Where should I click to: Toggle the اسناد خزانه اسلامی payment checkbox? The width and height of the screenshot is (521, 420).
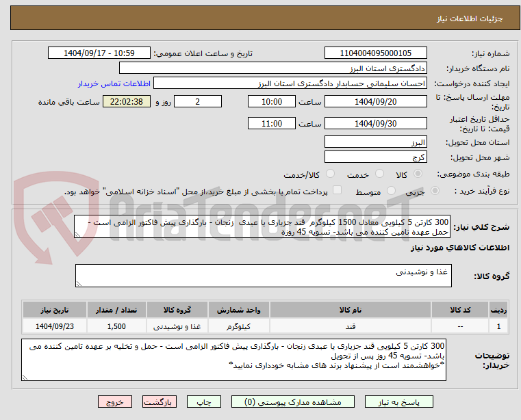pyautogui.click(x=337, y=190)
